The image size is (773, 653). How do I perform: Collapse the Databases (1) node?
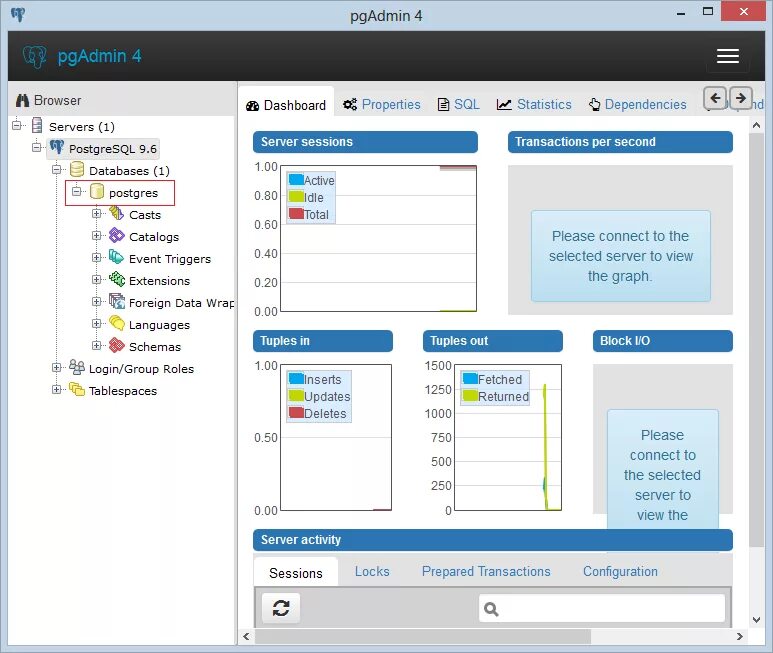click(x=57, y=170)
